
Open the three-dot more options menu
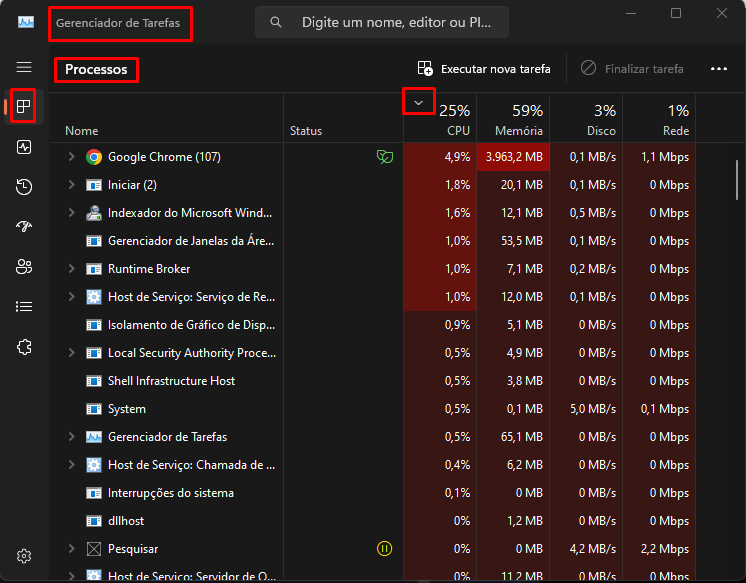718,69
